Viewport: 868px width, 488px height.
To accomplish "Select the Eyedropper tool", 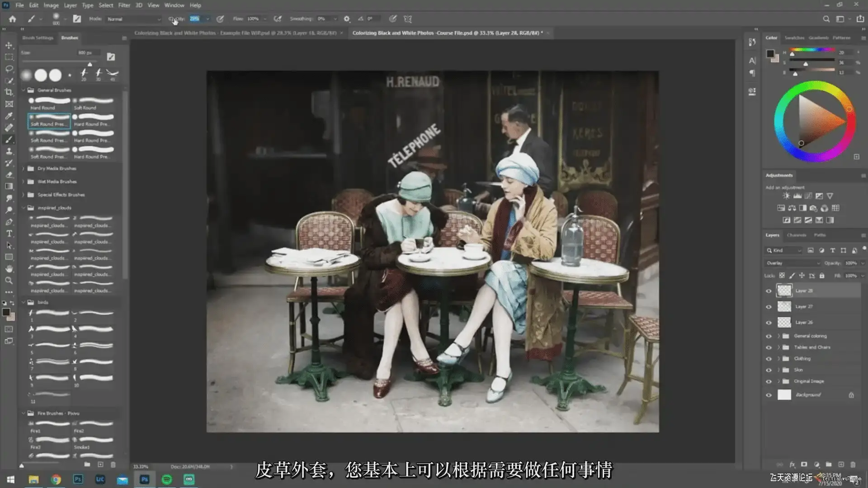I will pos(9,116).
